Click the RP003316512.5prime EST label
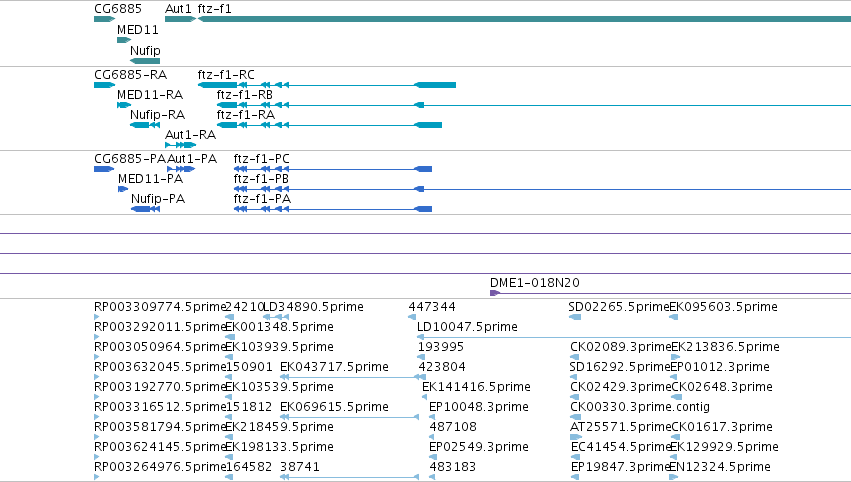The height and width of the screenshot is (482, 851). 160,407
